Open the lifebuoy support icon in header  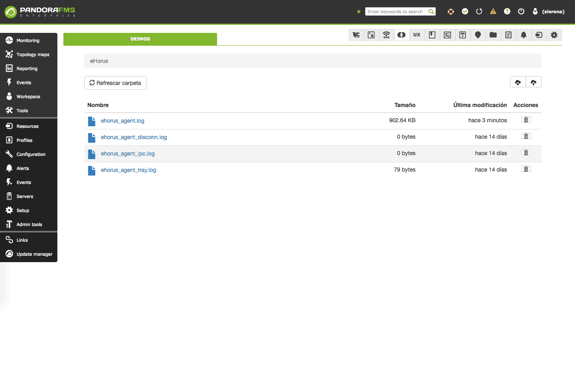(451, 12)
